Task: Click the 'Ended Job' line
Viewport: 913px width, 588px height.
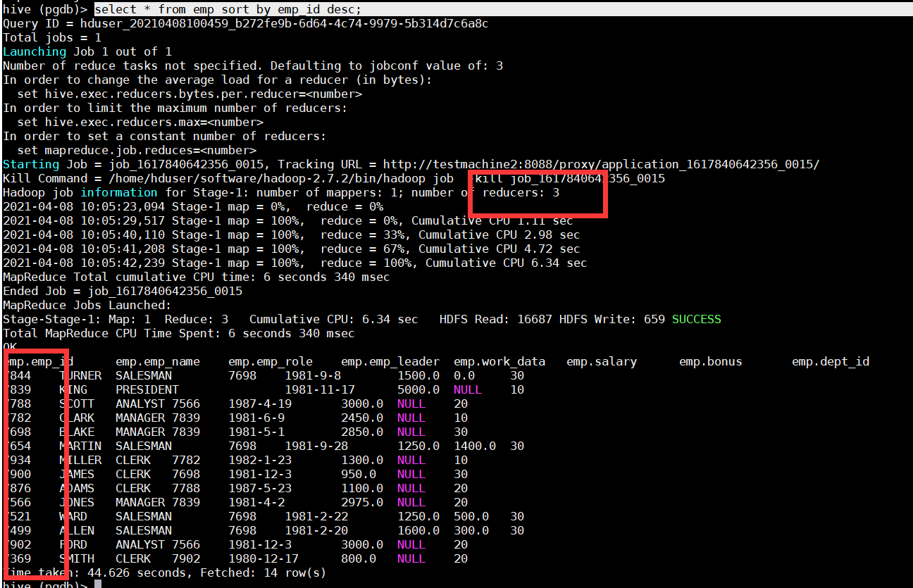Action: pos(123,291)
